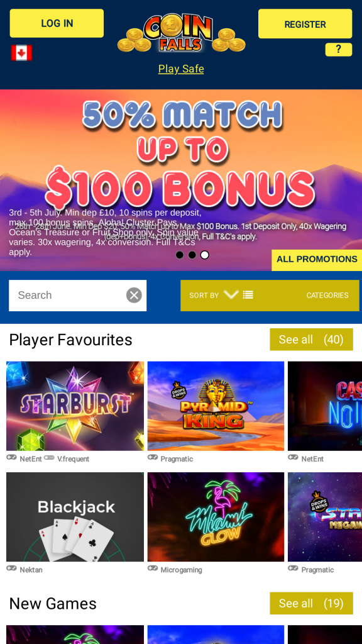The image size is (362, 644).
Task: Click the gamepad icon beside NetEnt under Starburst
Action: tap(11, 458)
